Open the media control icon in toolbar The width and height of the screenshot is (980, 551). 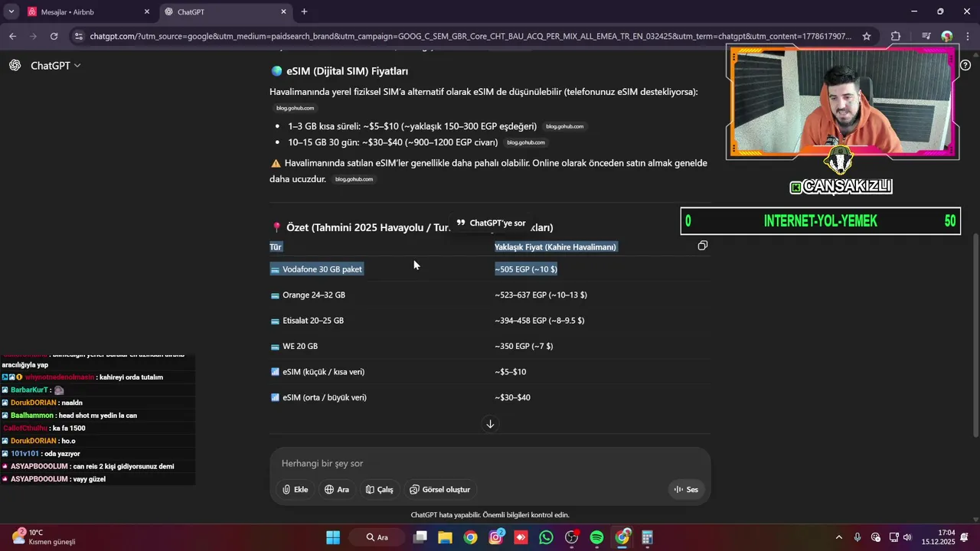coord(926,36)
